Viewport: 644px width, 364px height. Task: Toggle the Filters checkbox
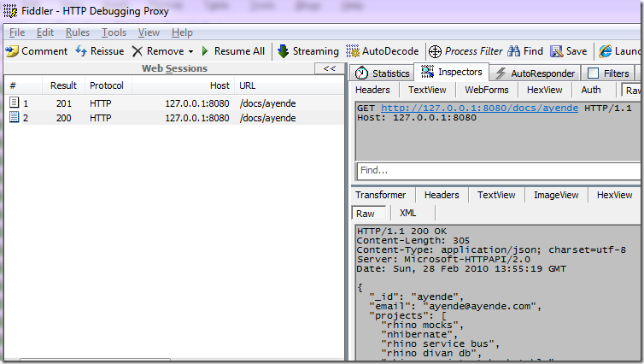point(593,73)
